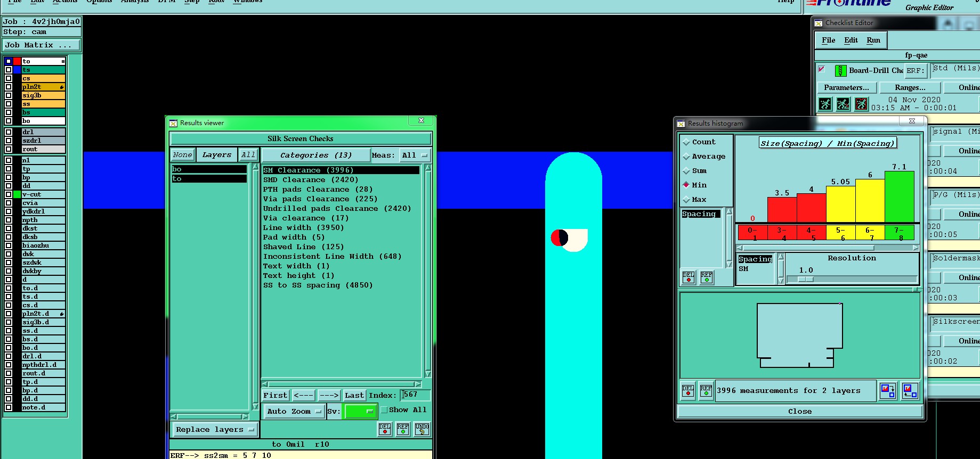Close the Results histogram via Close button

pos(799,412)
